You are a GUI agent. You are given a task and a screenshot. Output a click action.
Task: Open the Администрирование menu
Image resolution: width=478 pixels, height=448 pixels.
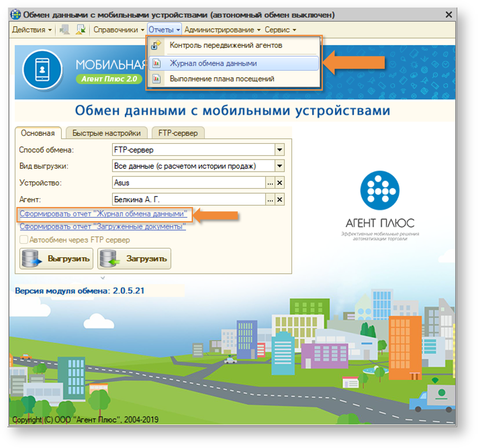coord(223,30)
